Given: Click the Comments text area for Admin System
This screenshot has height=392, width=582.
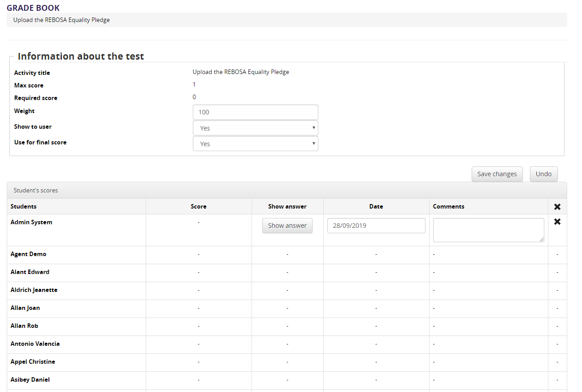Looking at the screenshot, I should (488, 230).
